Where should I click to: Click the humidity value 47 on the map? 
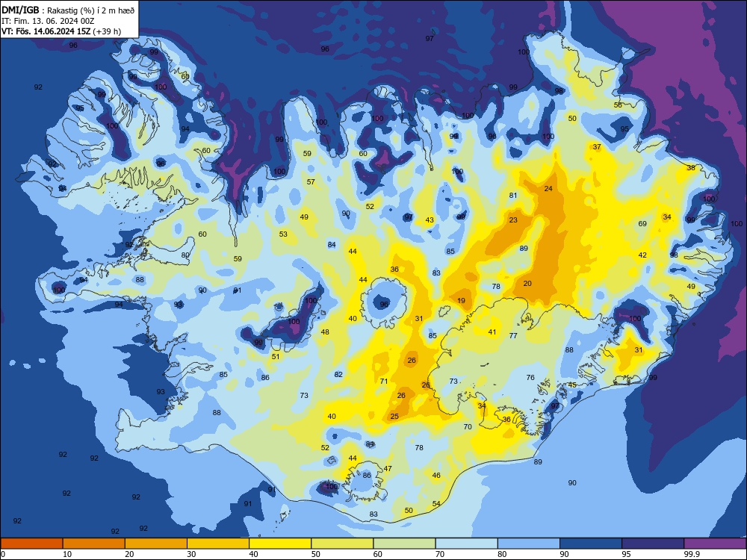pyautogui.click(x=388, y=469)
